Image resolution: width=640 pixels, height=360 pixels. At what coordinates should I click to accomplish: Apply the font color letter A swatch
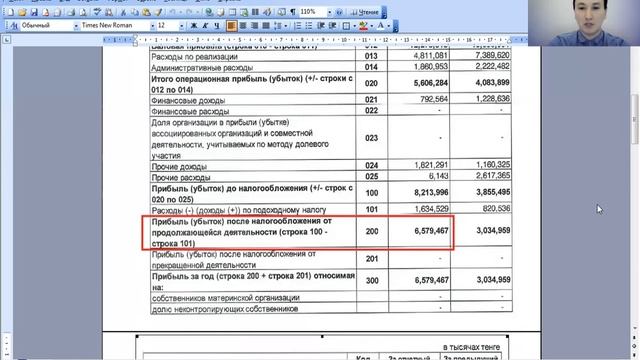click(381, 26)
